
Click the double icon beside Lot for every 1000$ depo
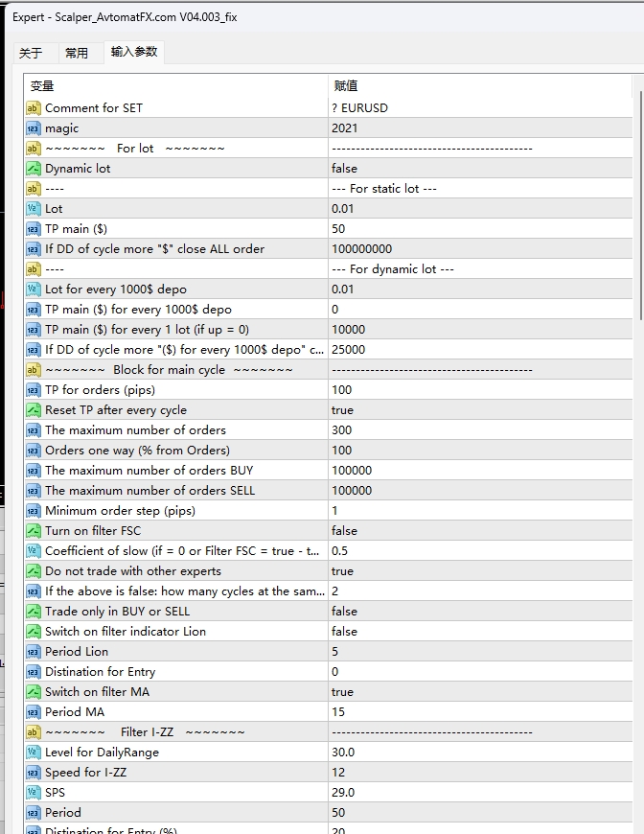coord(33,290)
